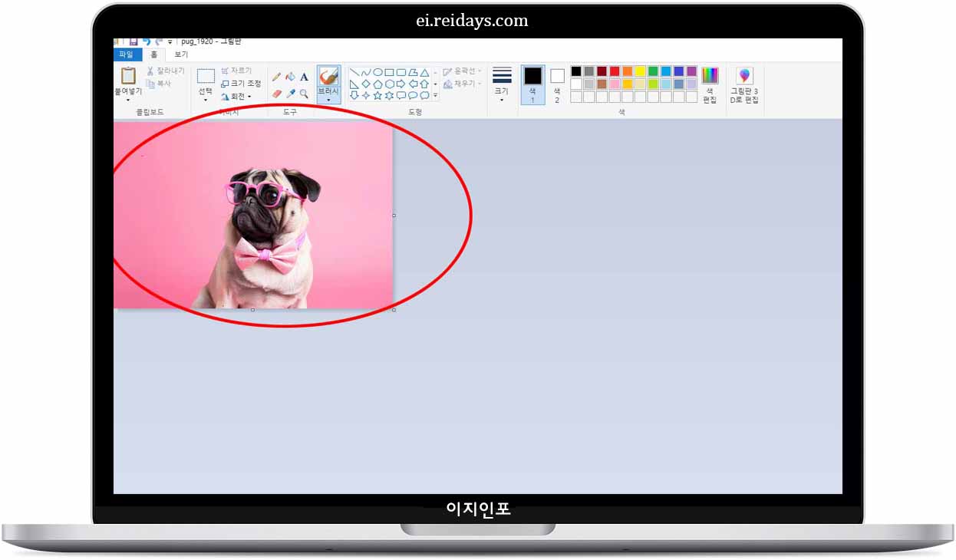956x560 pixels.
Task: Pick the red color swatch
Action: point(615,71)
